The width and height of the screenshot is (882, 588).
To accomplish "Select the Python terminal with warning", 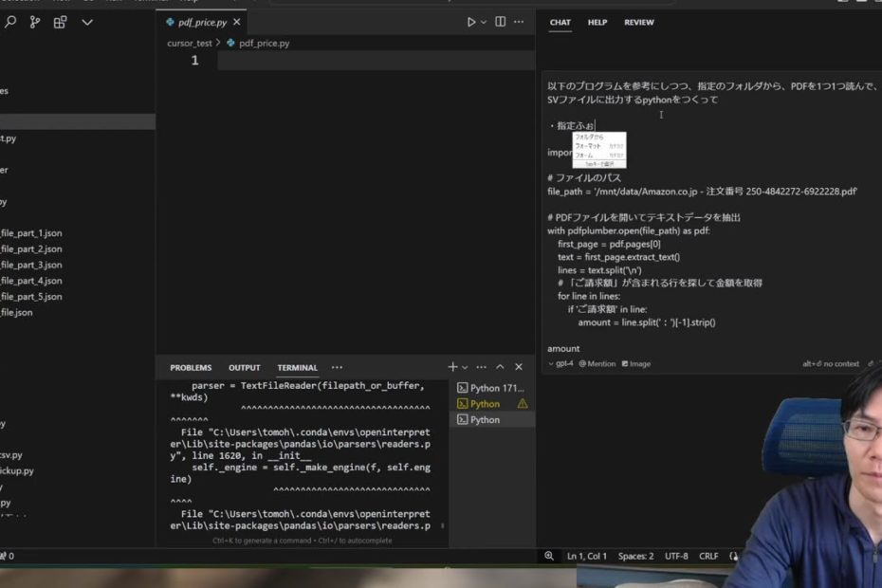I will (x=485, y=404).
